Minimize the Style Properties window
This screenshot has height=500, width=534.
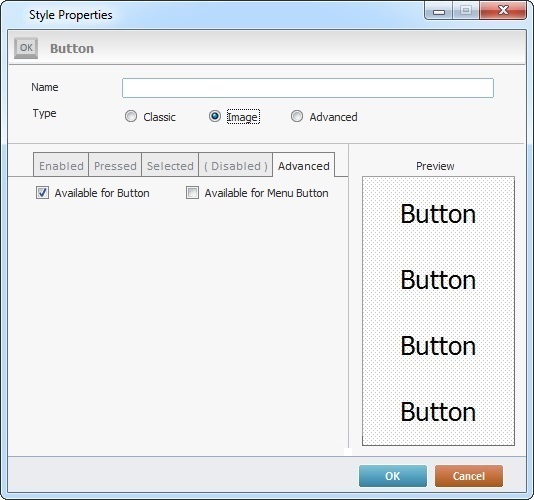tap(439, 11)
